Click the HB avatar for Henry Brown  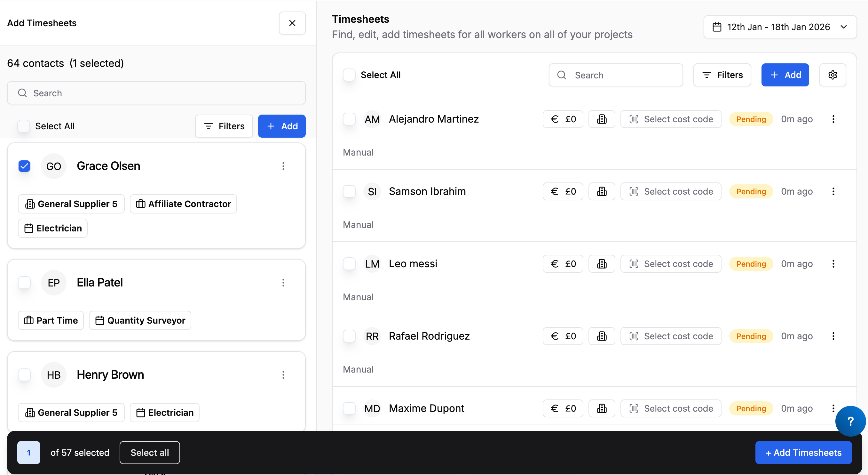pyautogui.click(x=54, y=375)
